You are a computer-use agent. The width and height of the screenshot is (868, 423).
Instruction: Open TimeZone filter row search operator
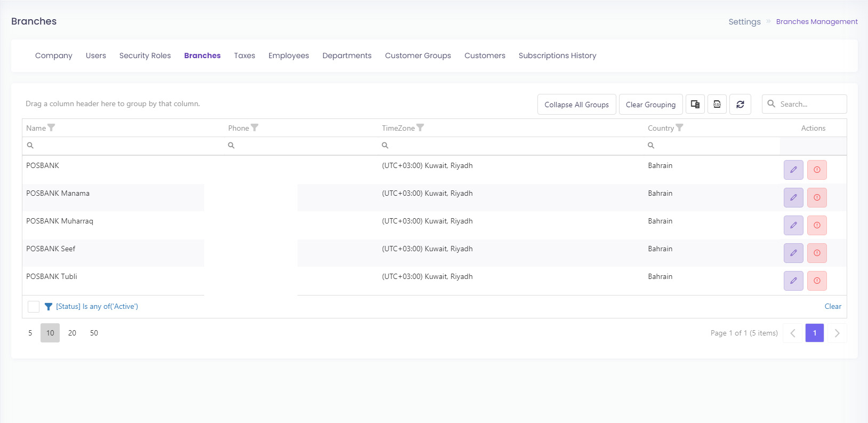[385, 145]
